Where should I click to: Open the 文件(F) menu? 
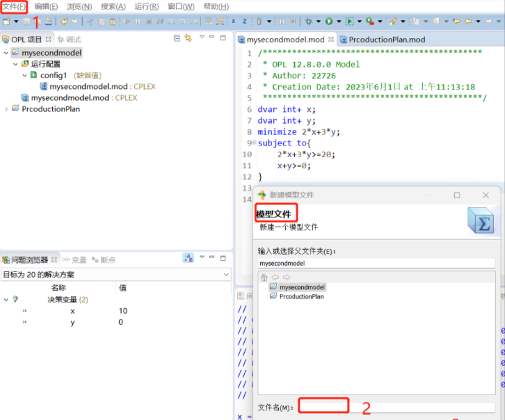click(14, 6)
